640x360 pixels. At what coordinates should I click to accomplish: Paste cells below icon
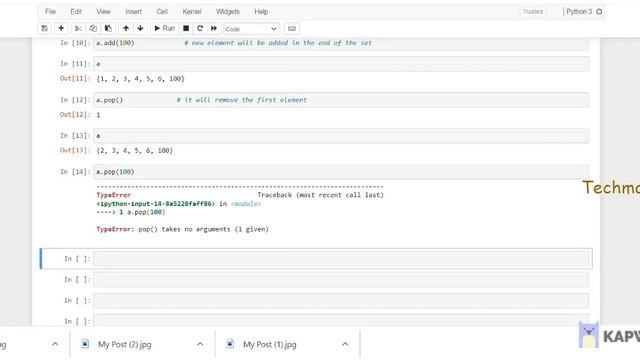click(x=108, y=29)
